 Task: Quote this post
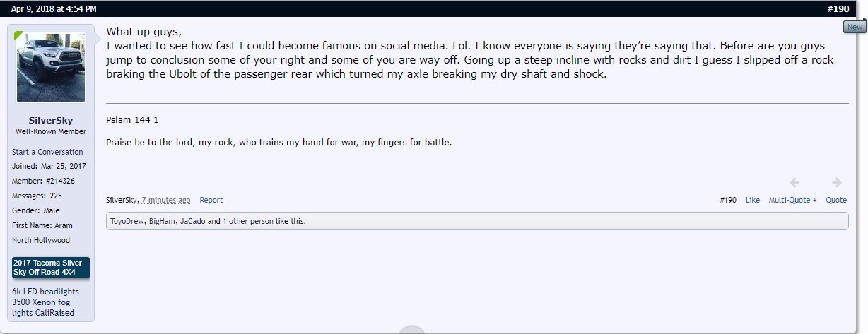coord(836,200)
